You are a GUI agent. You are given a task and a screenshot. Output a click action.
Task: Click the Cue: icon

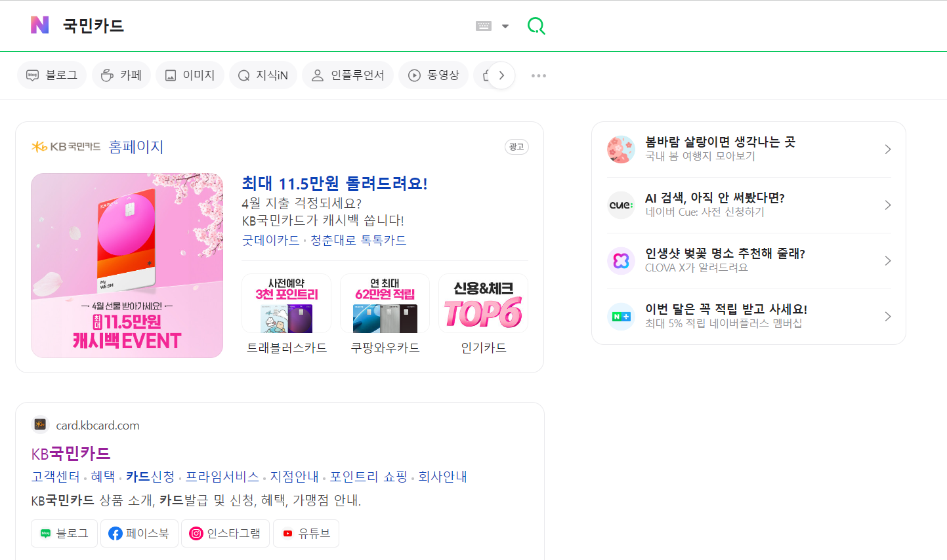point(621,205)
